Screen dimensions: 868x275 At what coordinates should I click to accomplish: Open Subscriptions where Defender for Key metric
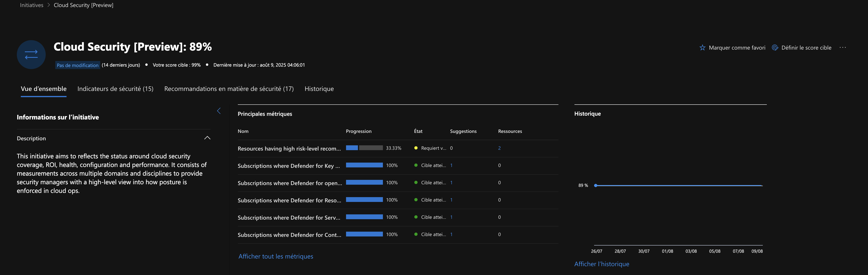(289, 166)
